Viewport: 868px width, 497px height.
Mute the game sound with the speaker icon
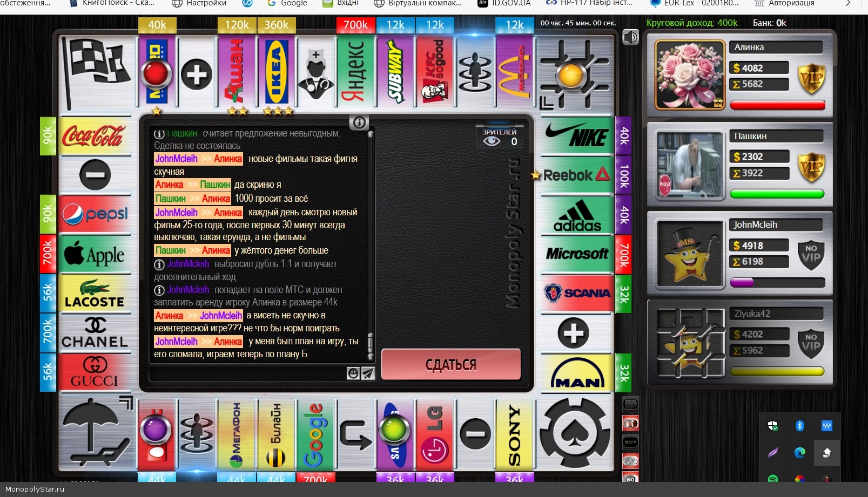coord(630,37)
